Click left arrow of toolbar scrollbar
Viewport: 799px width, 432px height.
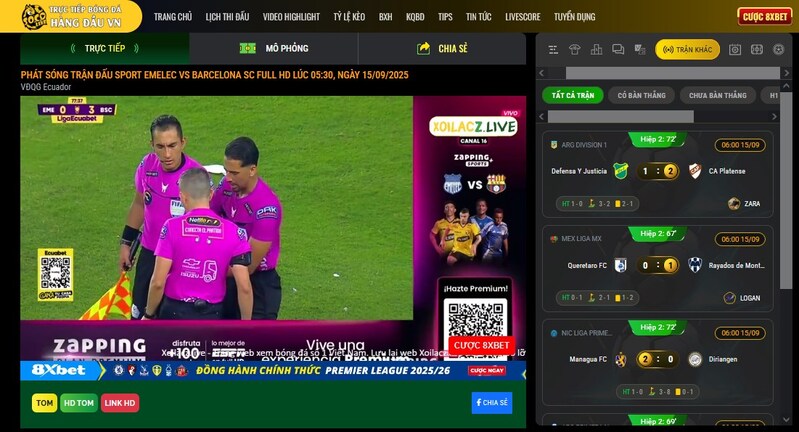pos(542,73)
